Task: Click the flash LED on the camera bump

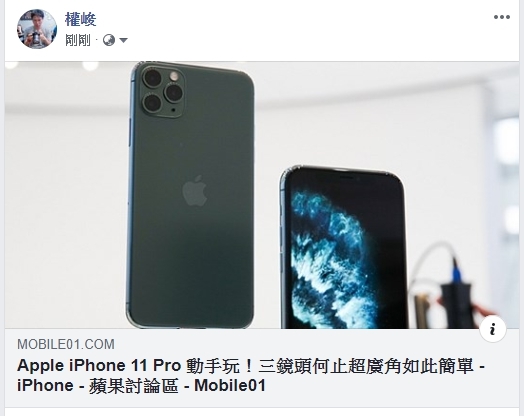Action: click(174, 76)
